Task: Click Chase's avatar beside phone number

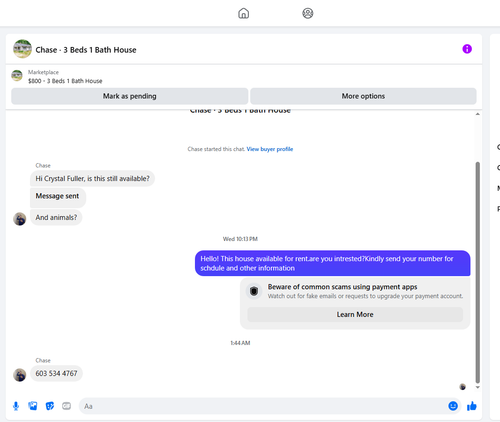Action: 20,375
